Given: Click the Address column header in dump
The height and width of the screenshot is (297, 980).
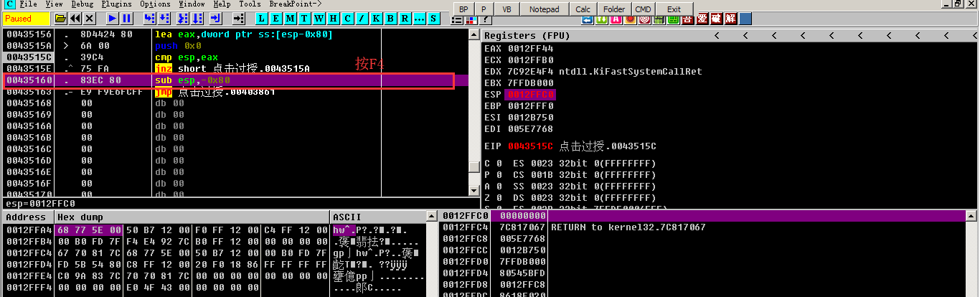Looking at the screenshot, I should click(28, 217).
